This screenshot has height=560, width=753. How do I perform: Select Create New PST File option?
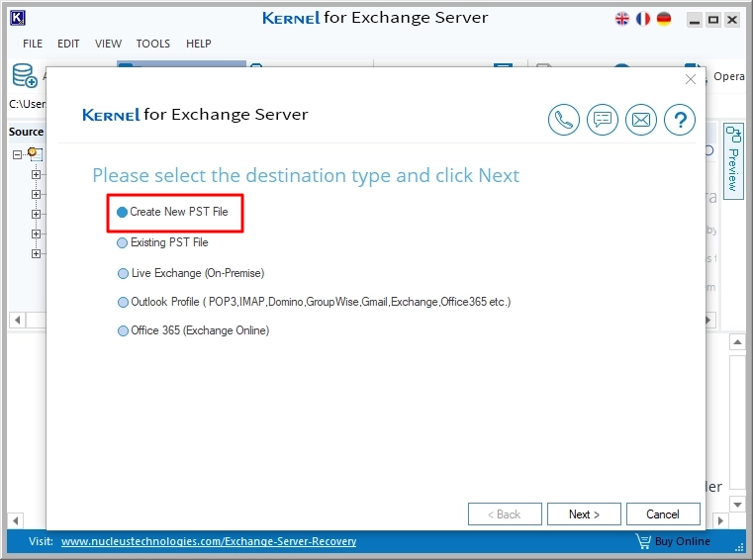pyautogui.click(x=173, y=212)
